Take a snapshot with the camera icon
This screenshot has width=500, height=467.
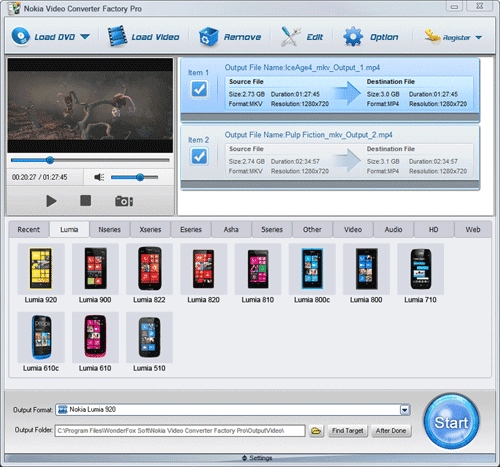[x=124, y=201]
